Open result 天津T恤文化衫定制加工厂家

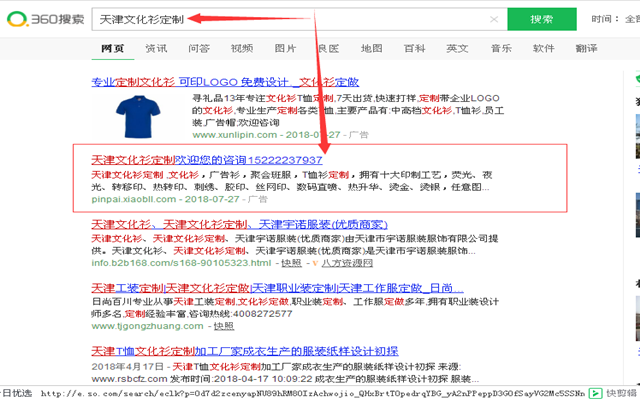(x=244, y=351)
